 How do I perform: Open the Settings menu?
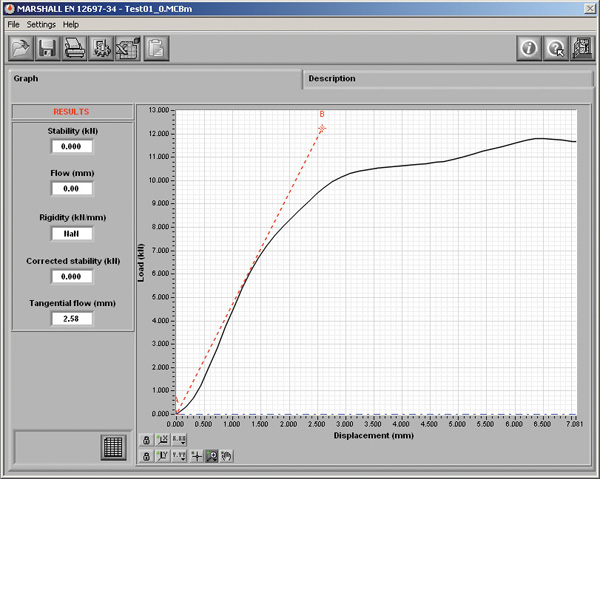tap(41, 24)
